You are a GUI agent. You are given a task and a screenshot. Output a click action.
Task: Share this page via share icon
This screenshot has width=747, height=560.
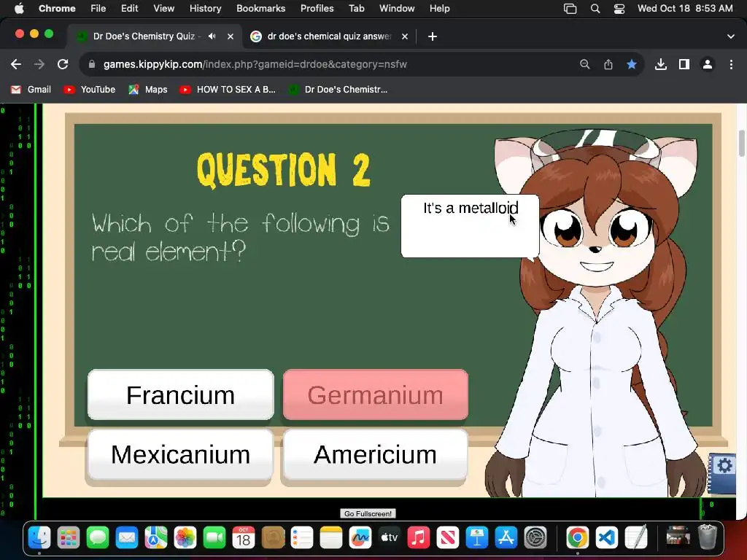click(608, 64)
